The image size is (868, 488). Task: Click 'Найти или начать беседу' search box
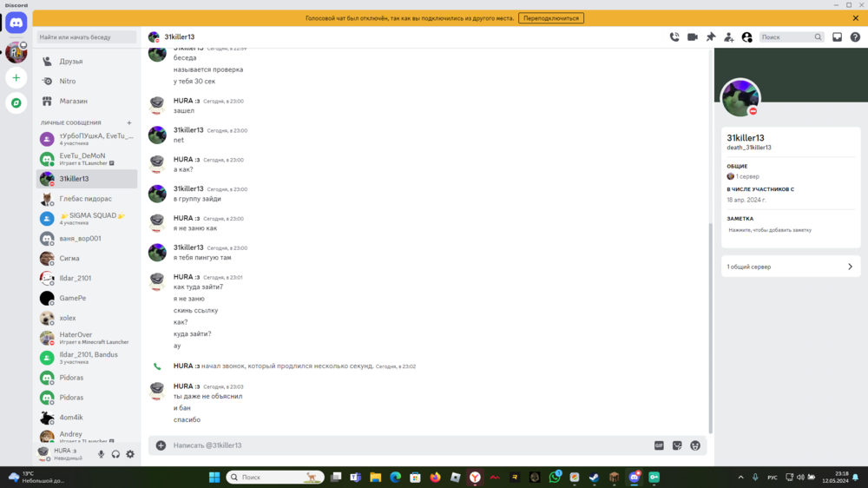tap(86, 37)
